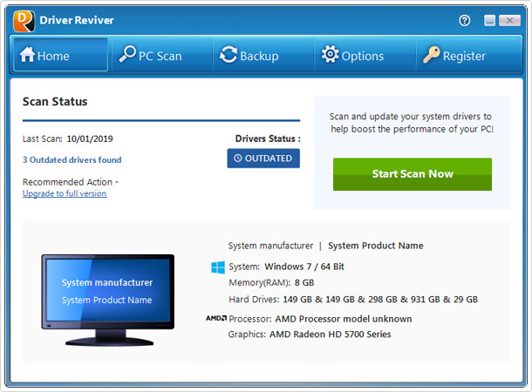Click Start Scan Now button
The image size is (532, 392).
(x=413, y=174)
